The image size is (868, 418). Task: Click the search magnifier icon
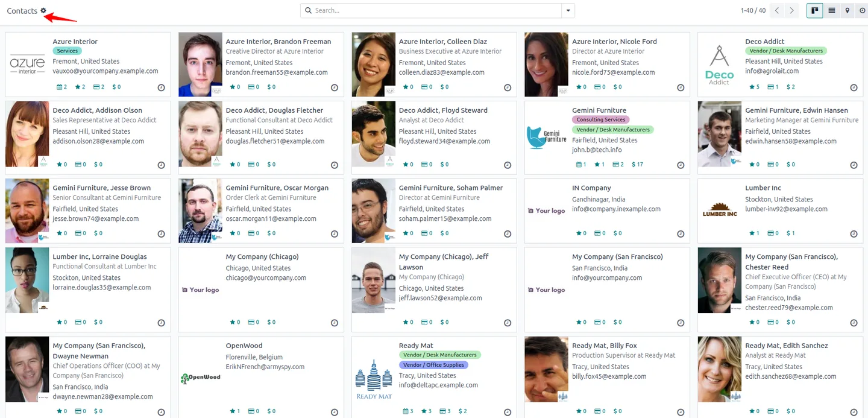308,10
